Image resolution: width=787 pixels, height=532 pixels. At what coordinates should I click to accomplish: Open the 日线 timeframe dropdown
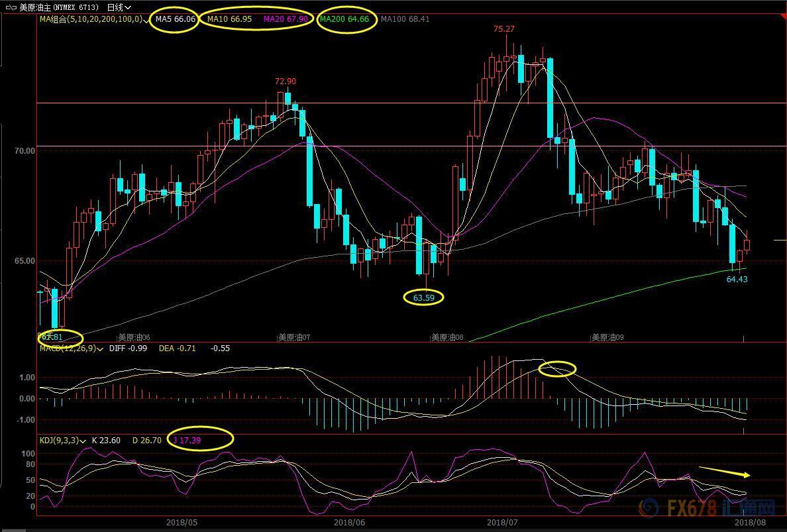[119, 7]
